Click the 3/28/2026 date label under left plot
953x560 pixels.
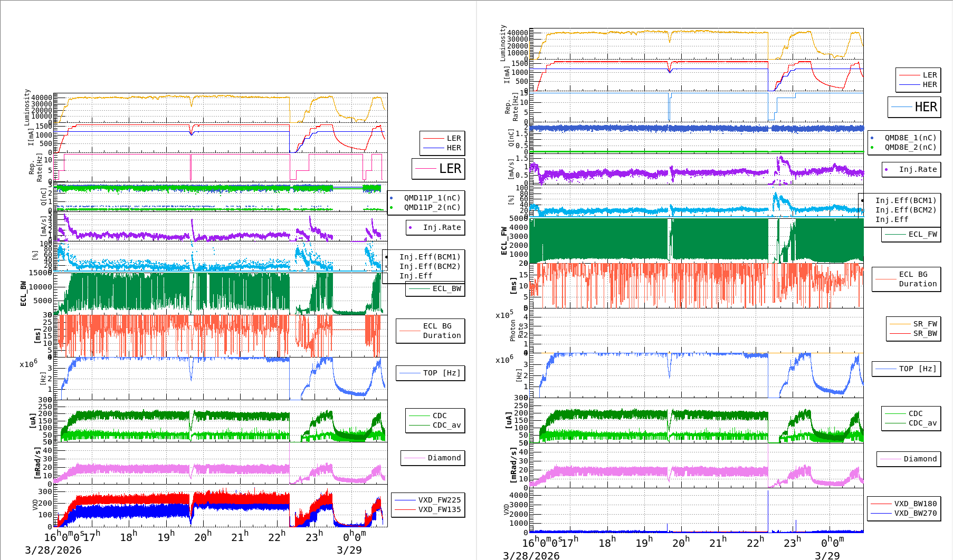pyautogui.click(x=53, y=550)
